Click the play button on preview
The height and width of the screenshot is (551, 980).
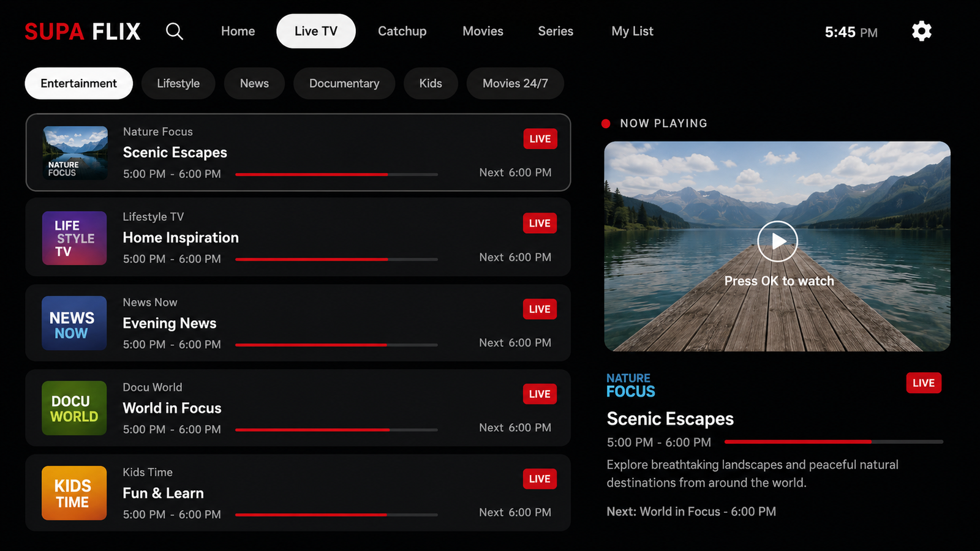click(777, 241)
